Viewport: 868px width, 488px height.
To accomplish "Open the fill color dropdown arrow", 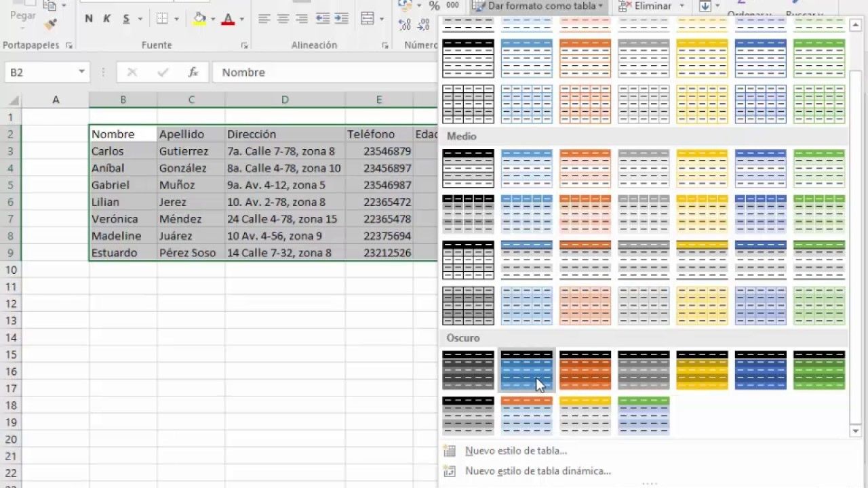I will [212, 19].
